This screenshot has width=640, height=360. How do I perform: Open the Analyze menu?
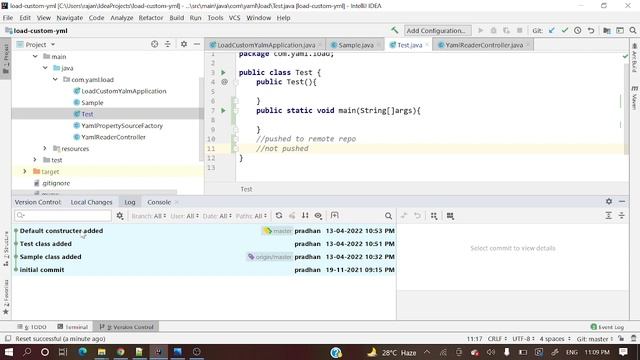(122, 18)
